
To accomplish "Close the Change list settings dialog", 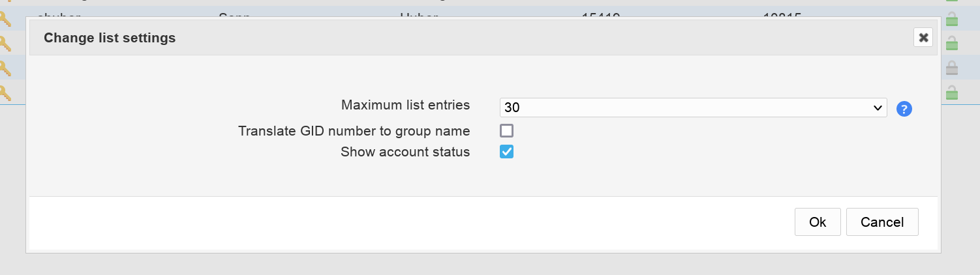I will (923, 38).
